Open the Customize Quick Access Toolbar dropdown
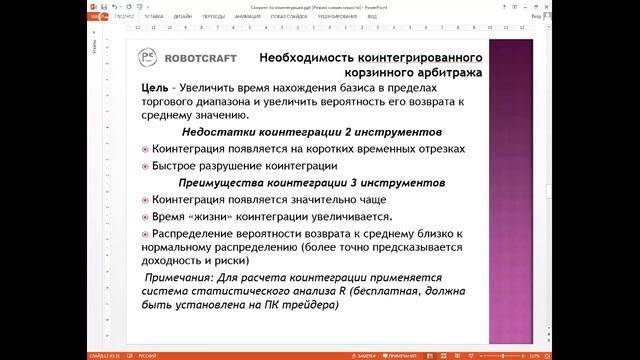The image size is (640, 360). [148, 7]
